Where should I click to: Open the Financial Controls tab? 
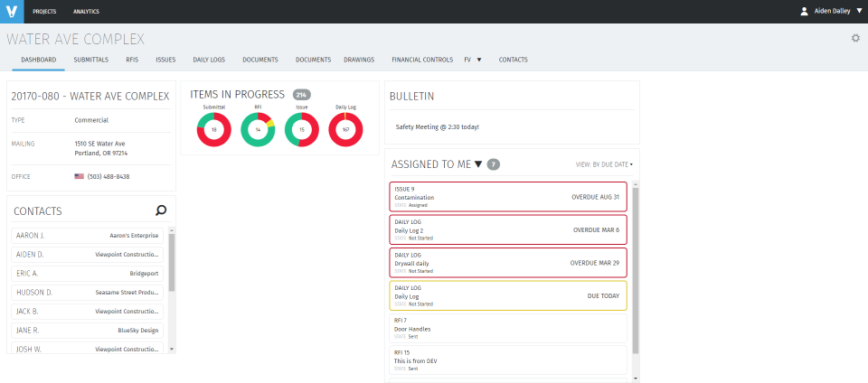coord(422,60)
